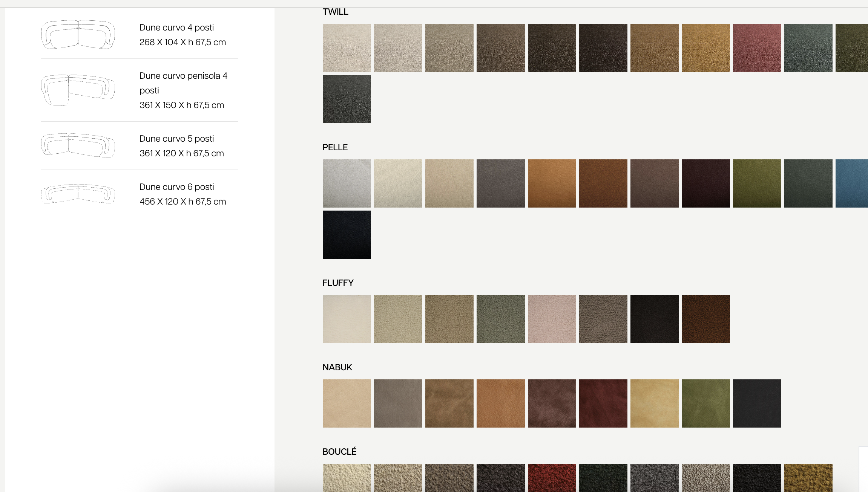Choose the pale pink Fluffy swatch
Image resolution: width=868 pixels, height=492 pixels.
[552, 319]
